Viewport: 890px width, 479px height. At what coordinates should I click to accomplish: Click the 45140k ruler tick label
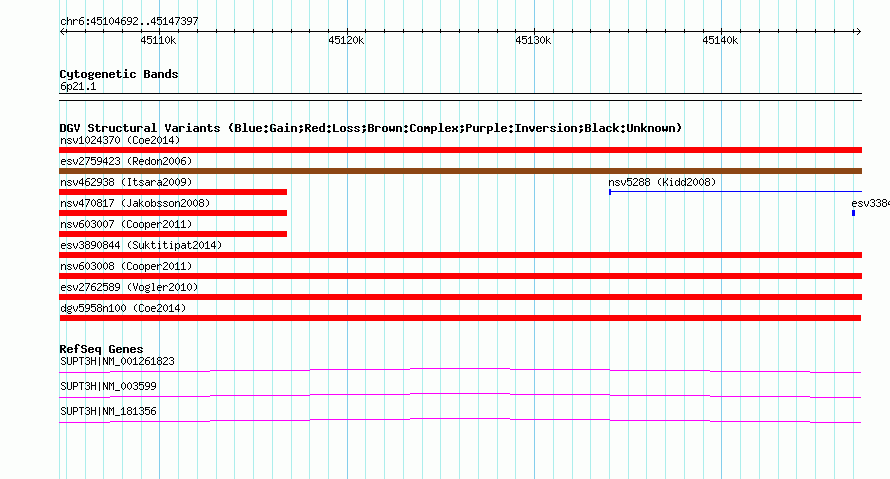(720, 40)
